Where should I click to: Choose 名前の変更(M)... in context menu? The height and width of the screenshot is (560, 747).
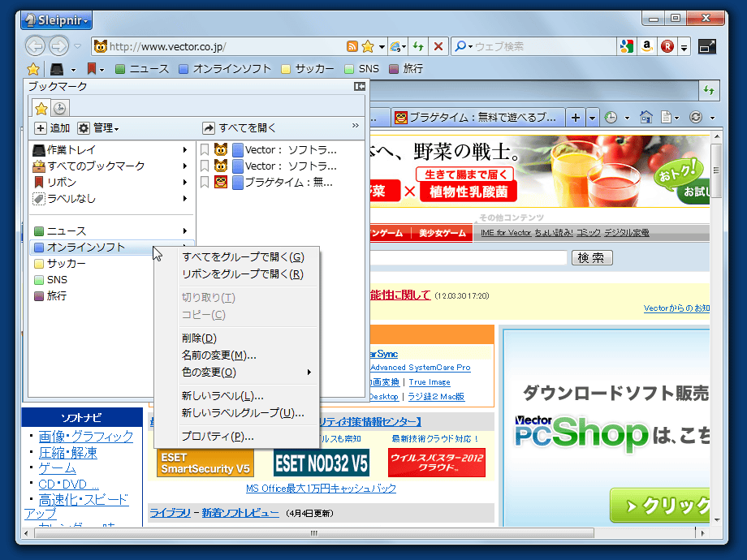pos(218,355)
